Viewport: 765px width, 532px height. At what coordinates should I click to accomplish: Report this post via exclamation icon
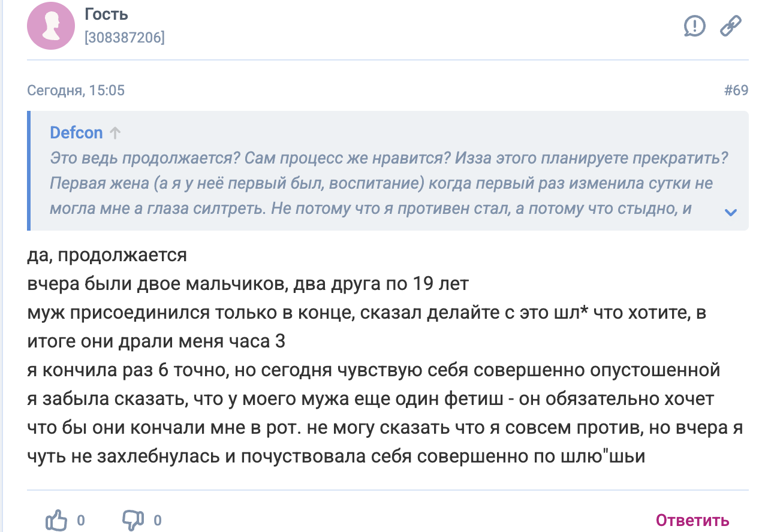coord(695,26)
